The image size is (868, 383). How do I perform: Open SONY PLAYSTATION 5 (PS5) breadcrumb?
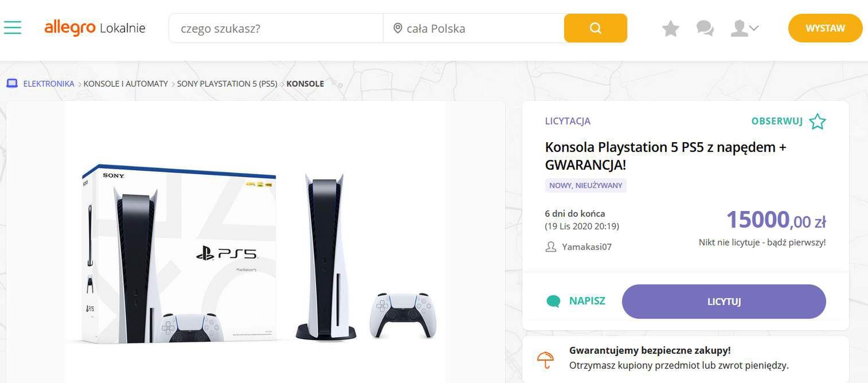[x=227, y=84]
